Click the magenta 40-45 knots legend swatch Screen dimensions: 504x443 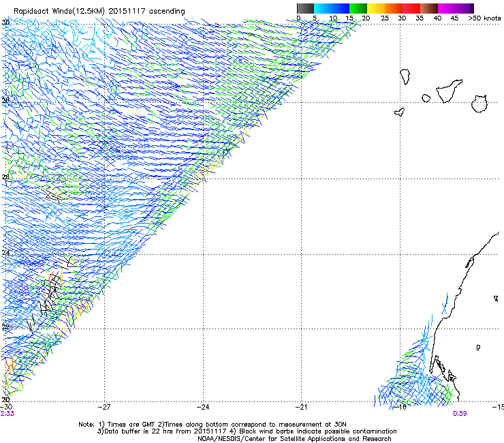tap(447, 8)
